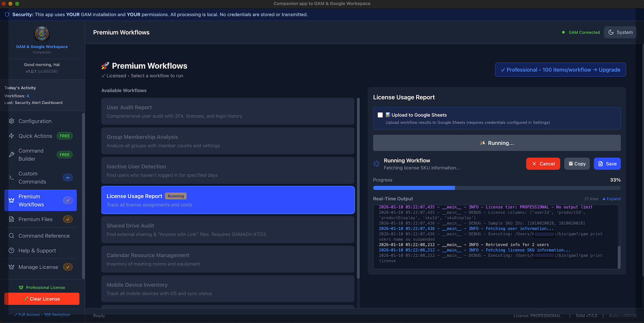Go to Command Builder
Image resolution: width=644 pixels, height=323 pixels.
[40, 154]
